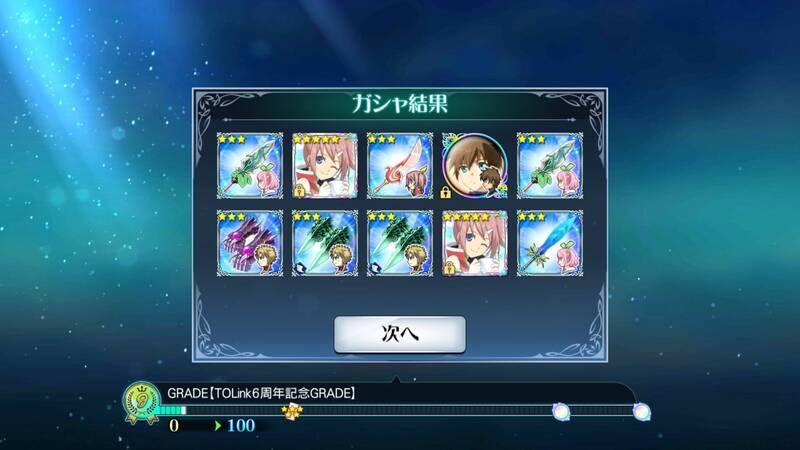Open the round brown-haired character portrait
This screenshot has height=450, width=800.
(x=474, y=166)
